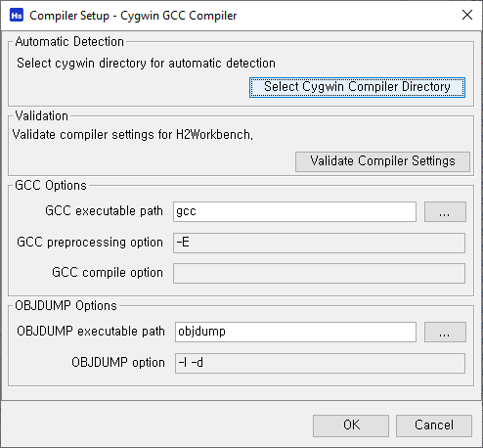Browse for OBJDUMP executable path
Image resolution: width=483 pixels, height=448 pixels.
[x=445, y=332]
